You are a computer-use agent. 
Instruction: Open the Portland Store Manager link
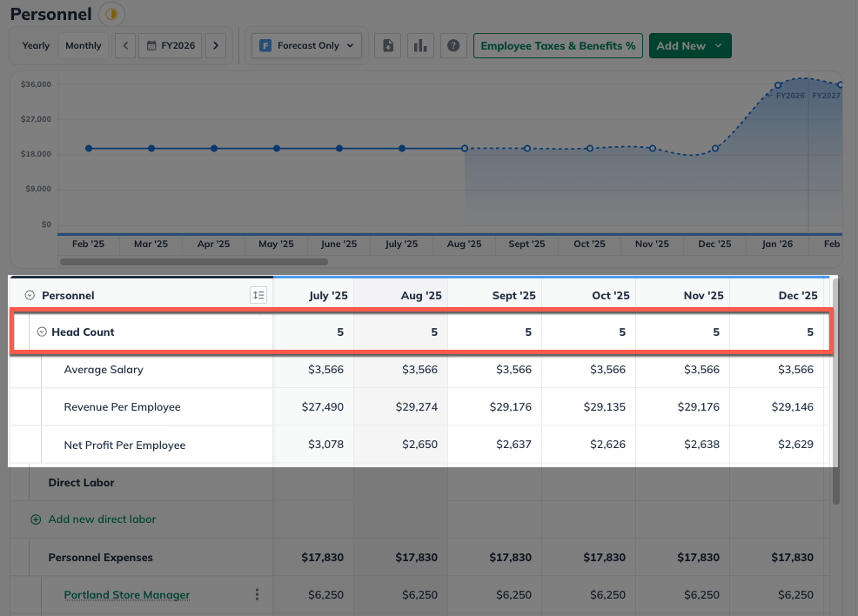[127, 595]
